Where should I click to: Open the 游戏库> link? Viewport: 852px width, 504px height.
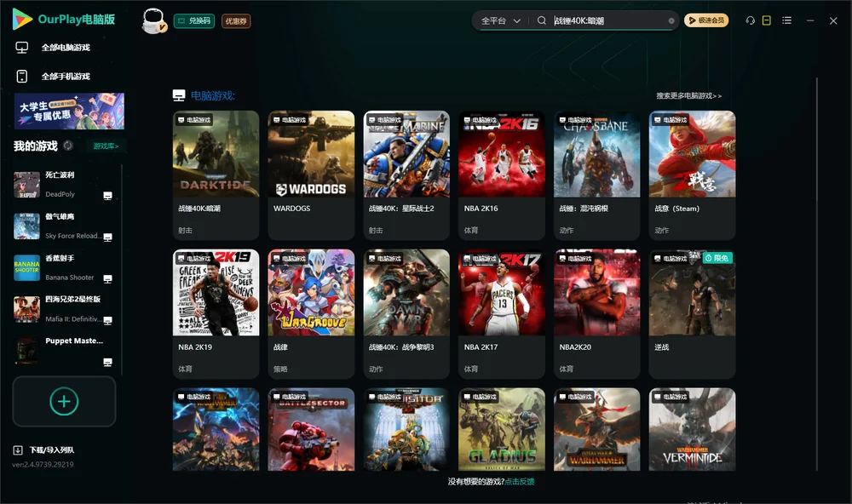(106, 146)
